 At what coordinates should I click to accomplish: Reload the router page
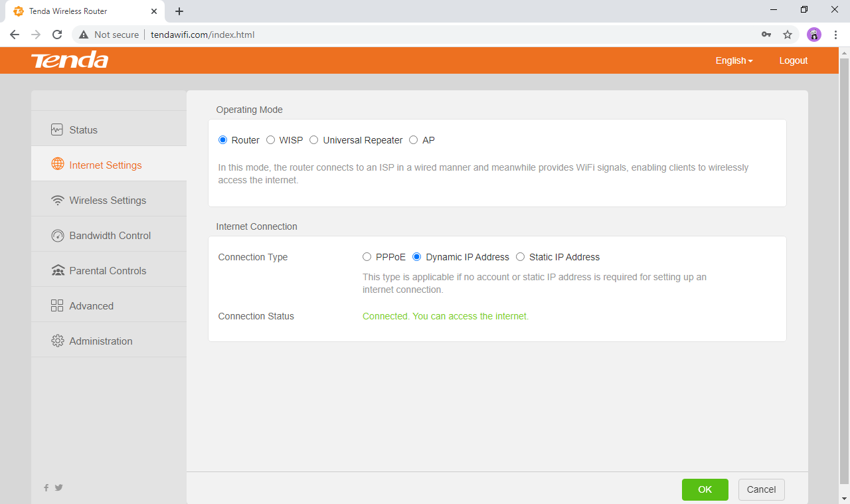tap(57, 35)
